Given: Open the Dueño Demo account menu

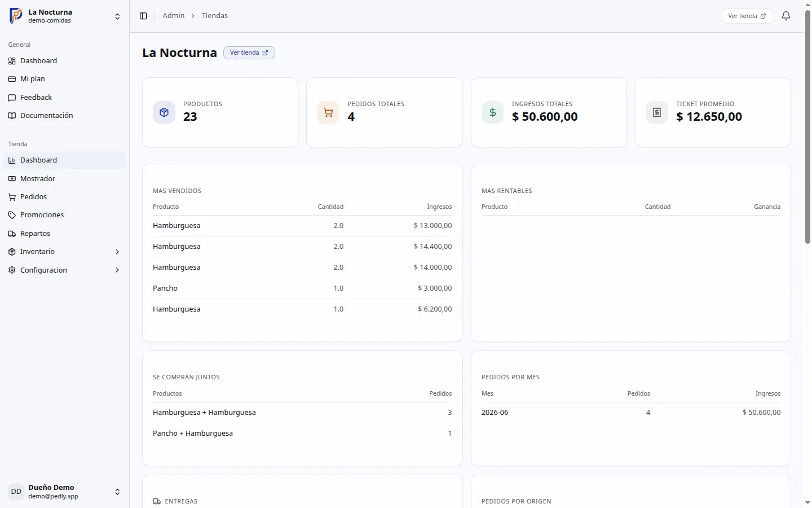Looking at the screenshot, I should 65,492.
